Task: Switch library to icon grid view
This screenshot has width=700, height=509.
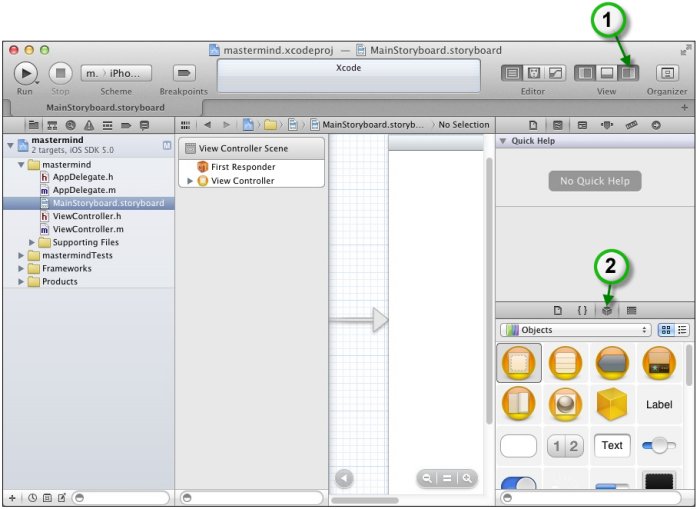Action: coord(666,330)
